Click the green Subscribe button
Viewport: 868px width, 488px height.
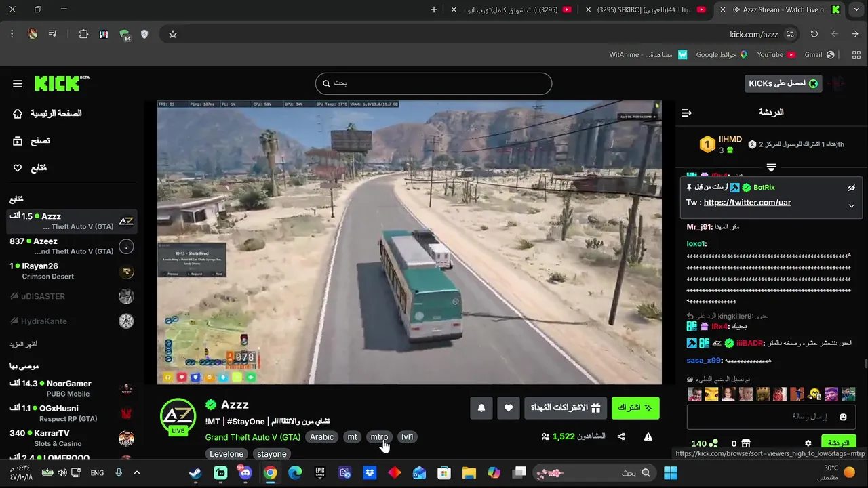pos(635,407)
